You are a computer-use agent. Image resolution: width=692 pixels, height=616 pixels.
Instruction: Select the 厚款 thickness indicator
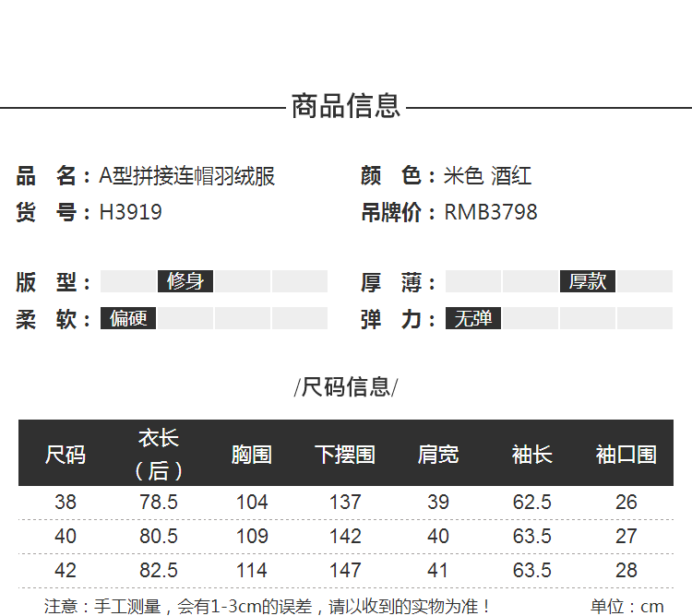tap(588, 281)
